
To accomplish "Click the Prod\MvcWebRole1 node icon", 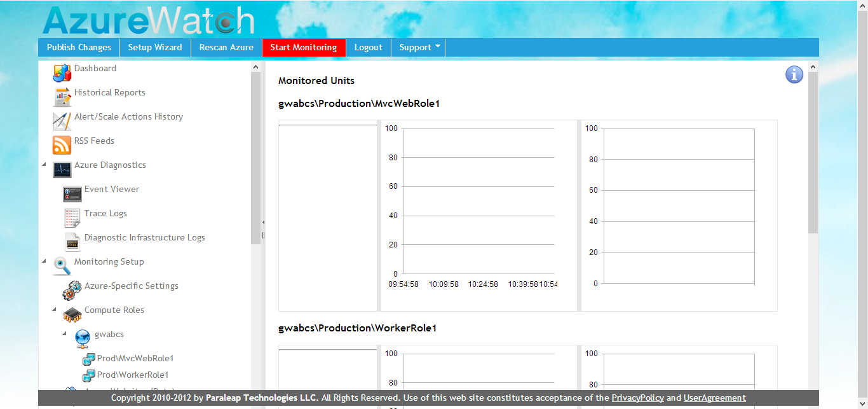I will [x=89, y=359].
